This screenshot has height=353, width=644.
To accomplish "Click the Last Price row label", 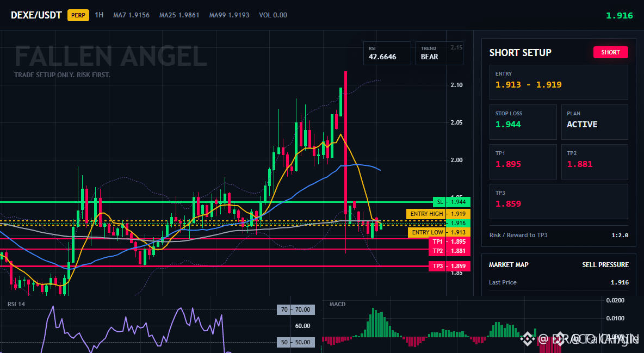I will pos(503,282).
